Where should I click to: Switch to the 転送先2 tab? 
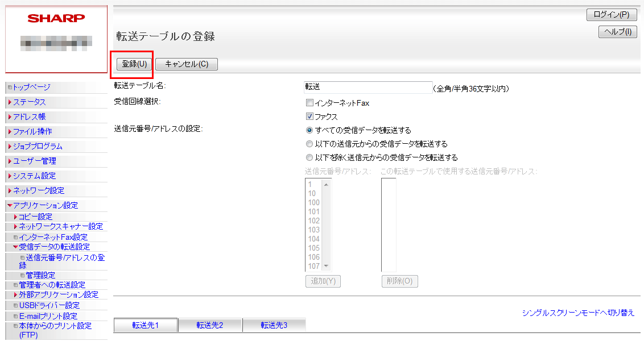tap(210, 325)
